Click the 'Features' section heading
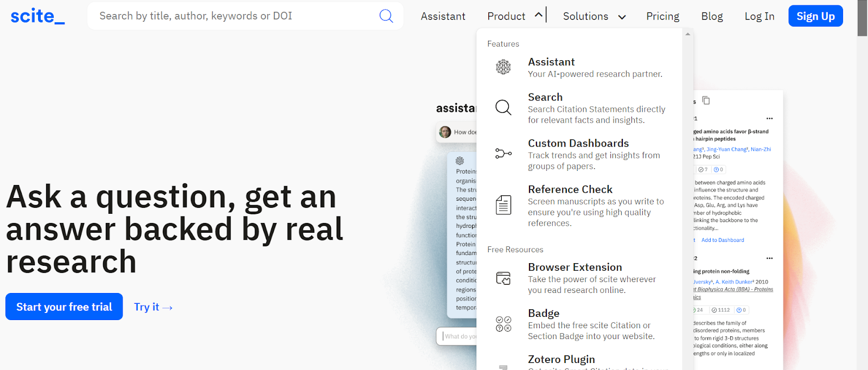 click(503, 44)
